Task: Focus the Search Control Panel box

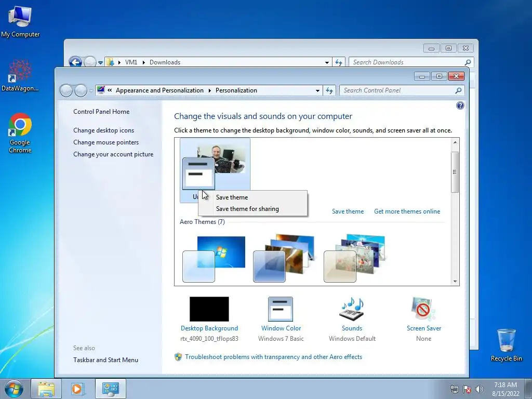Action: pyautogui.click(x=397, y=90)
